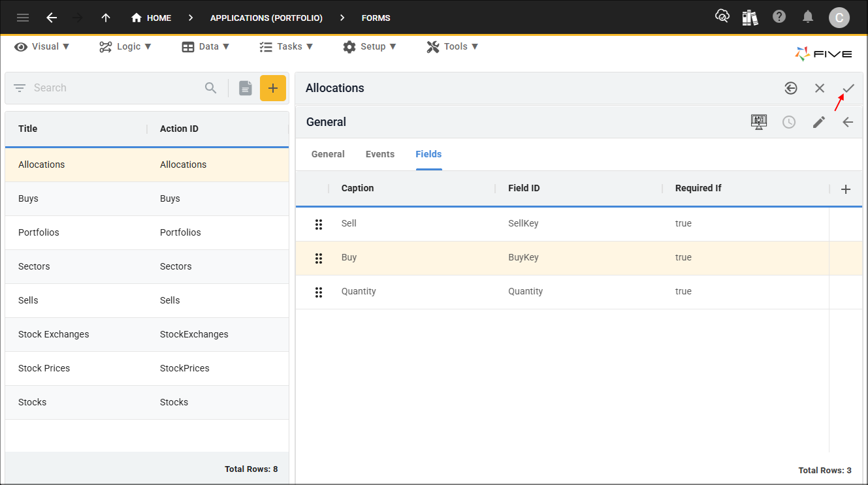
Task: Click the BuyKey field ID
Action: click(523, 257)
